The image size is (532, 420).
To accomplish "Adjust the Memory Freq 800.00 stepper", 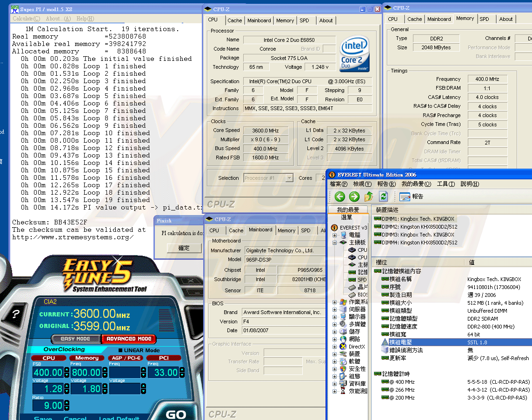I will coord(105,373).
